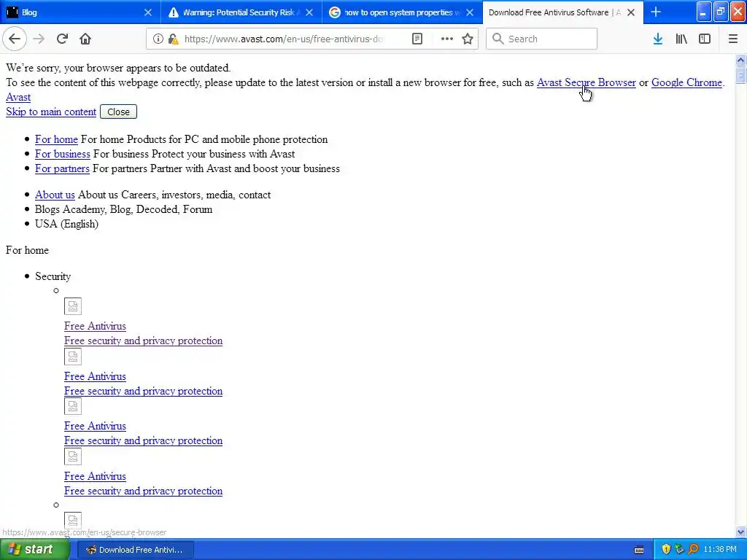747x560 pixels.
Task: Open the For home link
Action: coord(56,139)
